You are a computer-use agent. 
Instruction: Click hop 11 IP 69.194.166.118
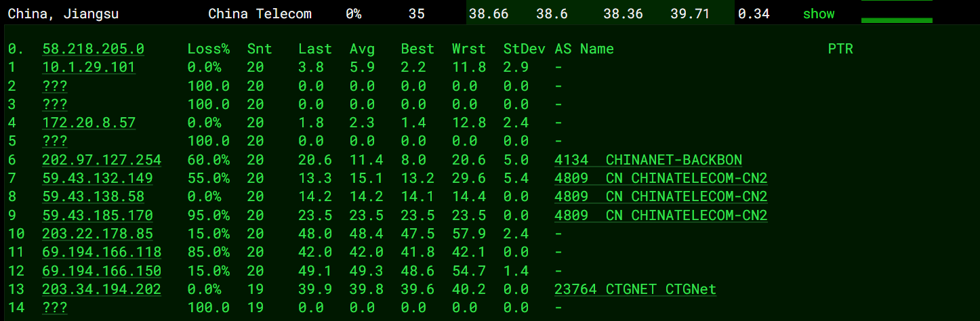point(102,252)
